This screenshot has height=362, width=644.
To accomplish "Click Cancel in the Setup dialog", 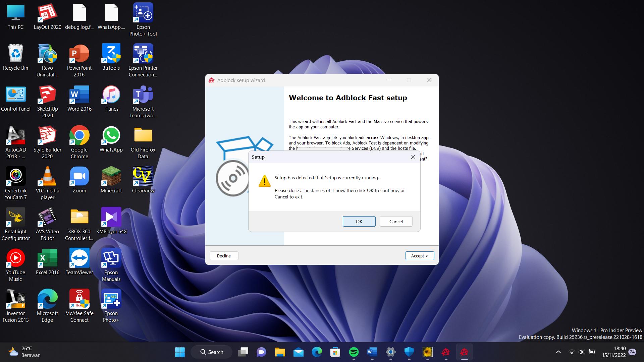I will (396, 222).
